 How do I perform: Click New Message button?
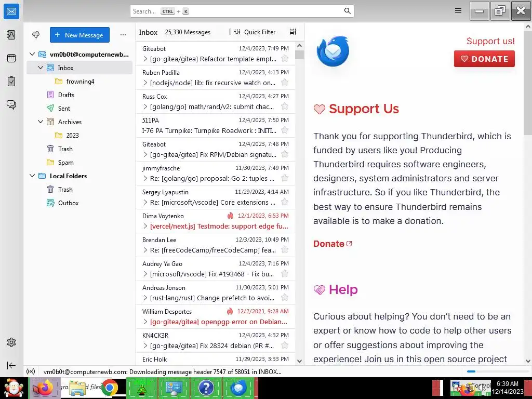click(79, 35)
